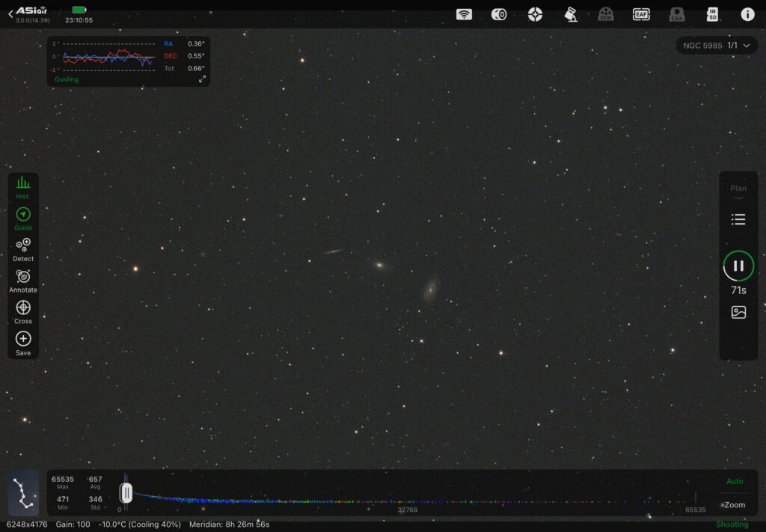
Task: Open the NGC 5985 target dropdown
Action: (717, 46)
